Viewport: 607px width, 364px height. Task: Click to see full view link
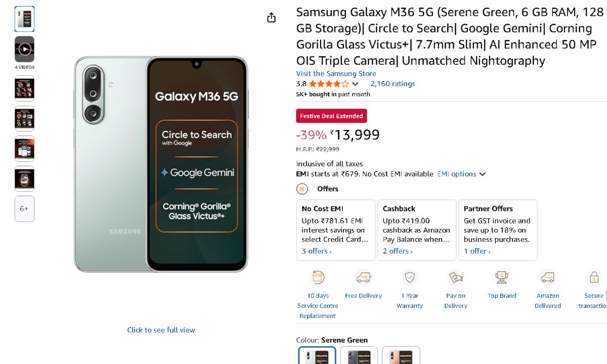[161, 330]
